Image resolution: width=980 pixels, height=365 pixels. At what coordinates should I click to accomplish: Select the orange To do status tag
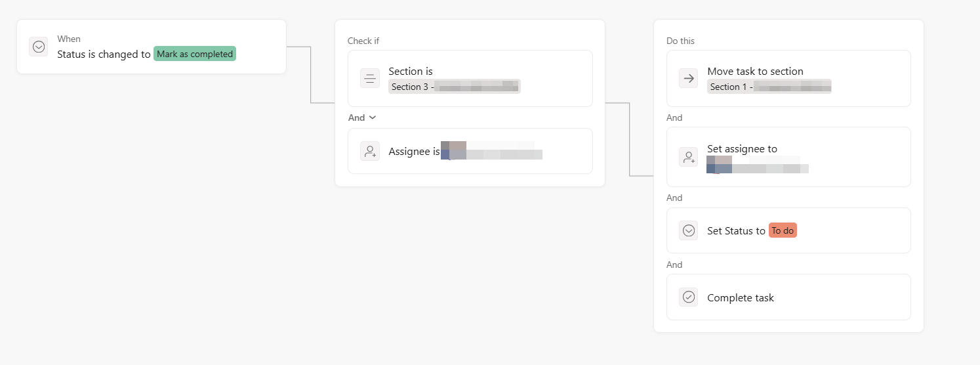pos(783,230)
